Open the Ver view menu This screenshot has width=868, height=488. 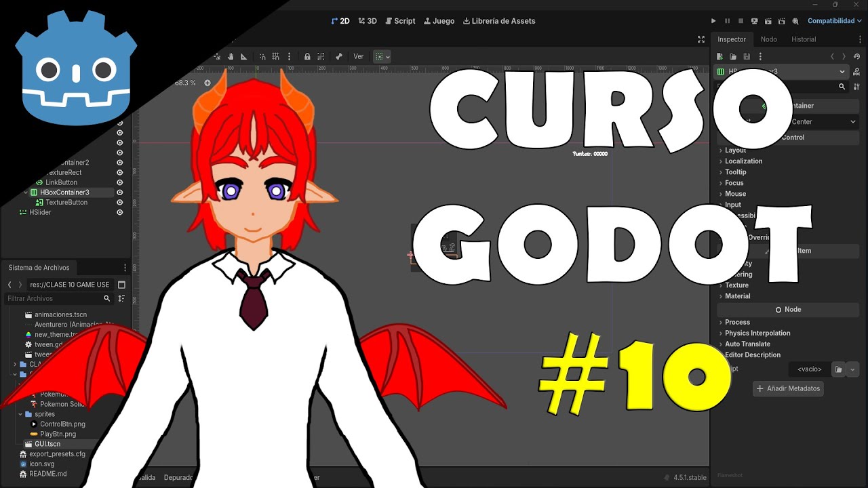359,56
